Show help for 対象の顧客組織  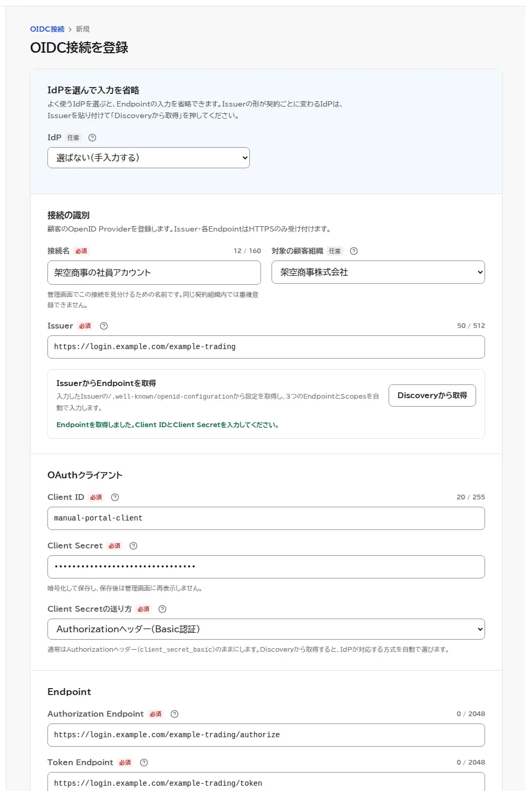click(x=354, y=251)
